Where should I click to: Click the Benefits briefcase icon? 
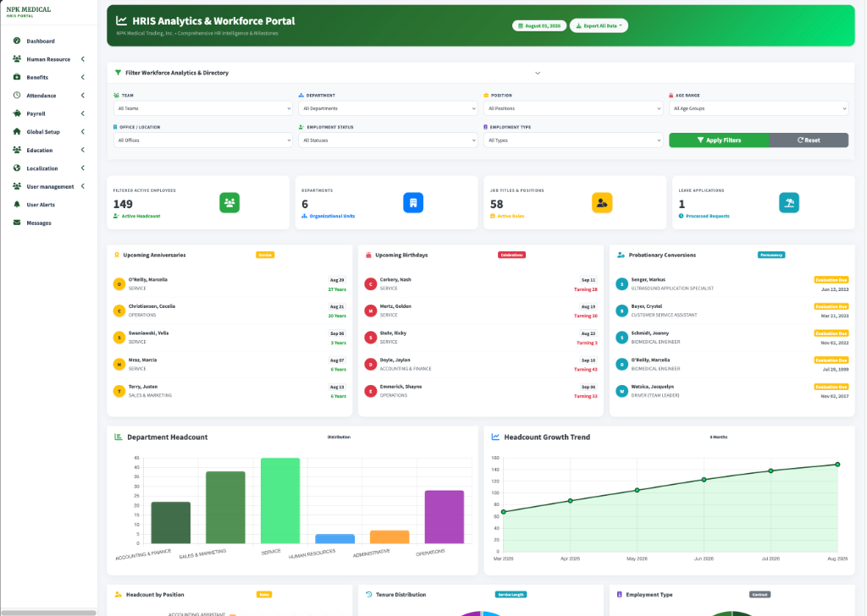(17, 77)
